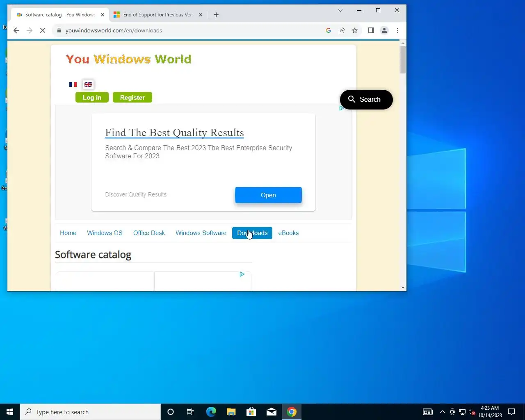Stop loading the page with the X icon
Viewport: 525px width, 420px height.
(42, 30)
